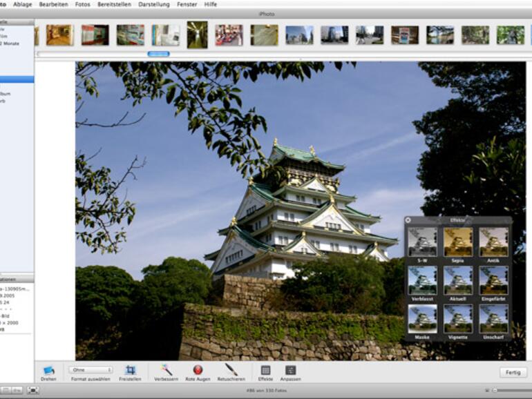
Task: Apply the S-W effect
Action: 422,242
